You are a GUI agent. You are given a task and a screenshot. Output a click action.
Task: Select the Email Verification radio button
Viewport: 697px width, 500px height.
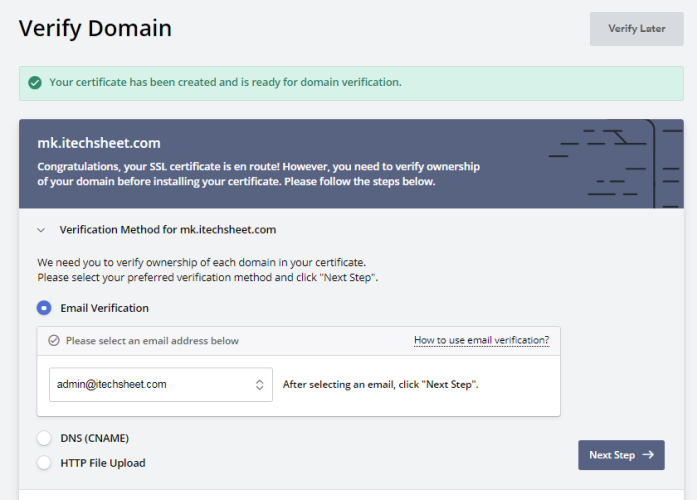(44, 308)
